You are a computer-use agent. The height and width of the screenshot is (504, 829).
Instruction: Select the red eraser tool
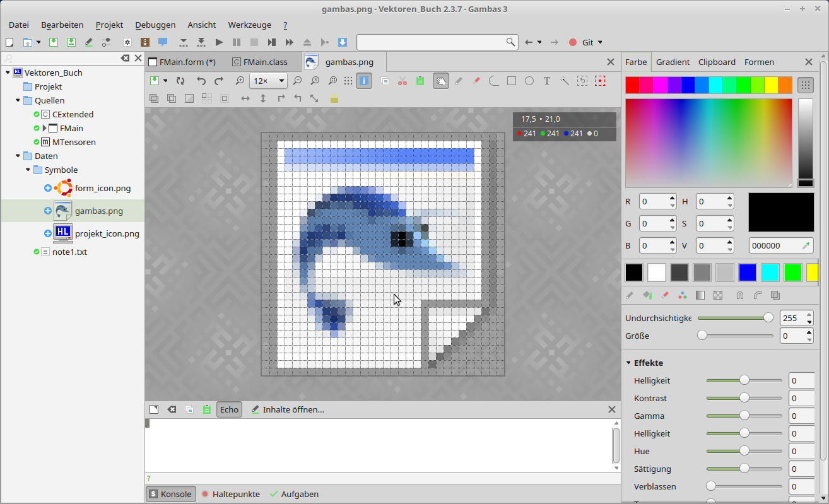(x=476, y=81)
